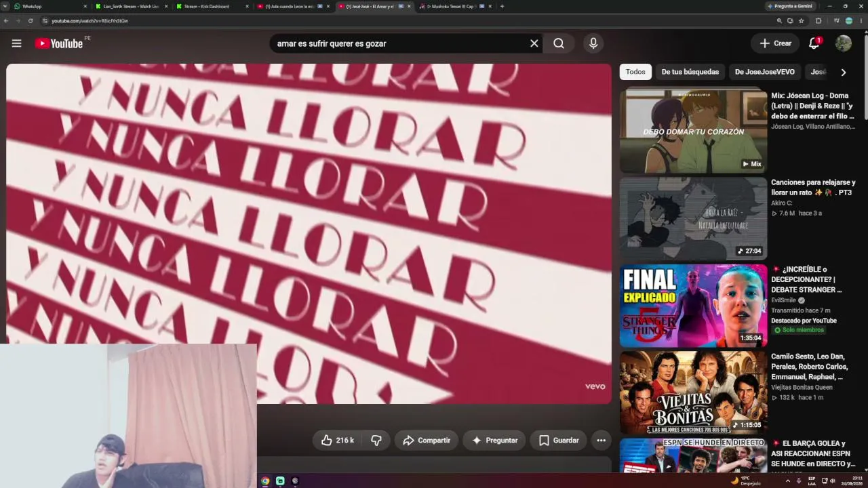Open the account avatar menu
This screenshot has width=868, height=488.
click(844, 43)
